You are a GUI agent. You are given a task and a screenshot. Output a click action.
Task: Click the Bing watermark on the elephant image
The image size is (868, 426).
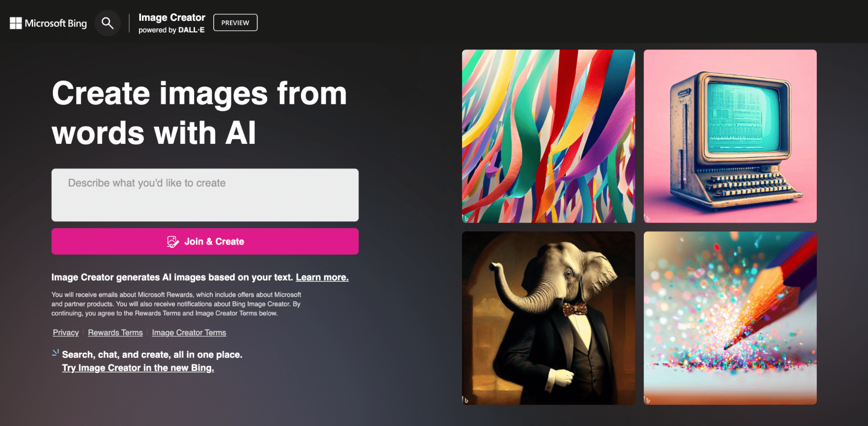tap(466, 400)
